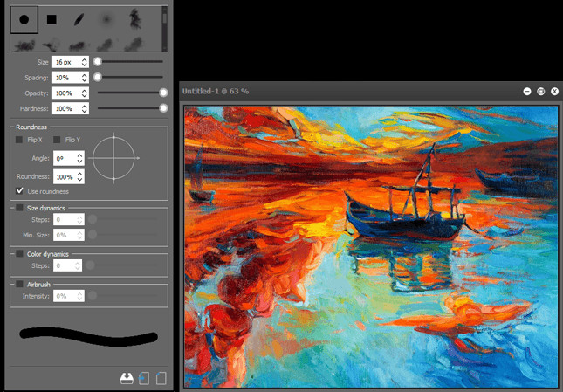Click the brush presets list scrollbar
This screenshot has width=563, height=392.
(x=164, y=29)
